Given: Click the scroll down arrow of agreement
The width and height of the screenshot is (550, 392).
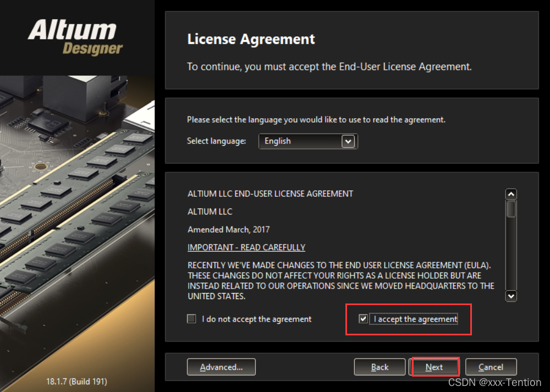Looking at the screenshot, I should [511, 296].
